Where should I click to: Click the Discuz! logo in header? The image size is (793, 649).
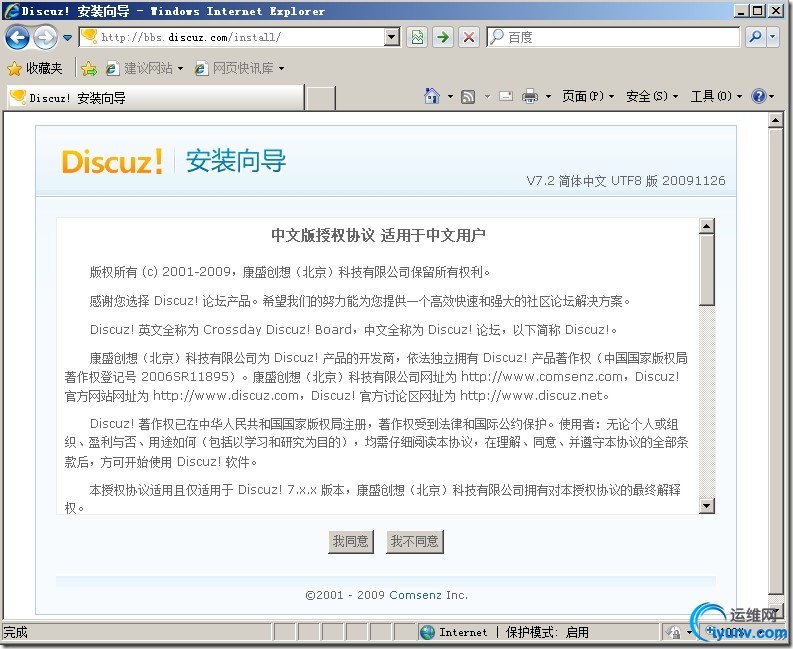(112, 161)
